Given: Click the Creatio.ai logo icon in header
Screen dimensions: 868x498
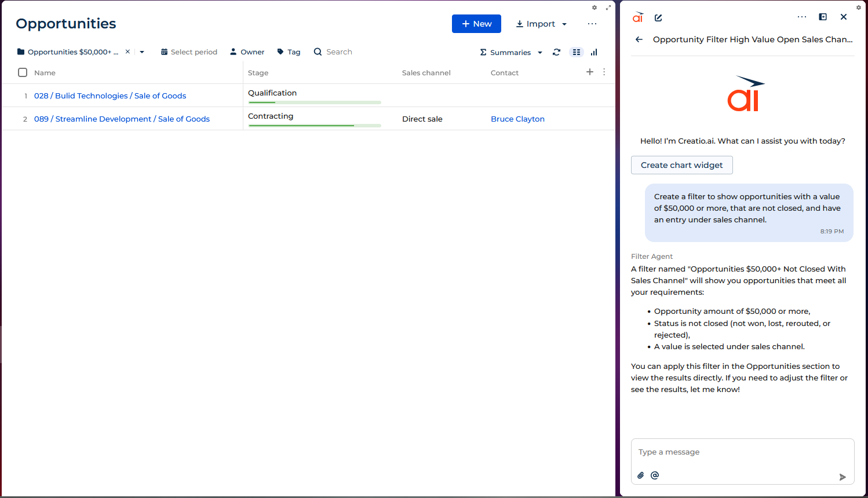Looking at the screenshot, I should coord(638,17).
